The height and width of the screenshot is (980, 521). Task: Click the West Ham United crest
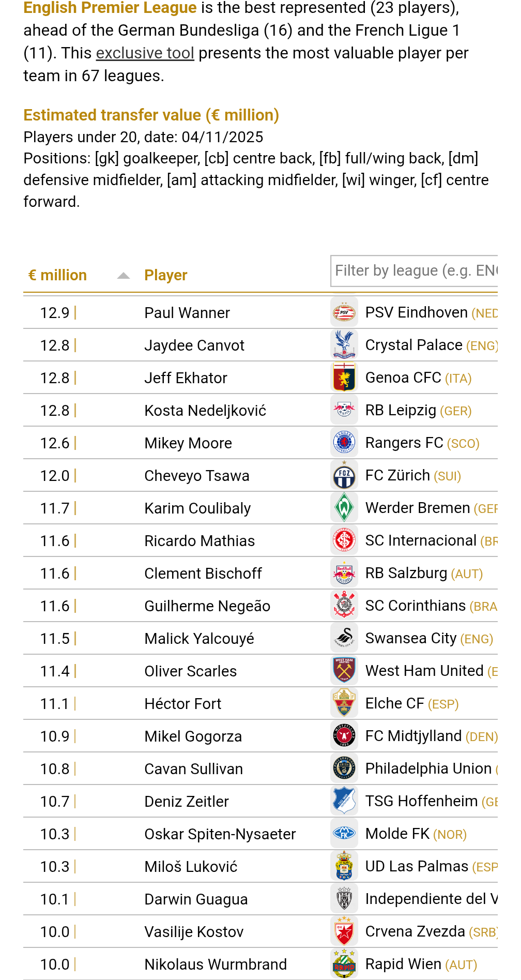[x=344, y=671]
